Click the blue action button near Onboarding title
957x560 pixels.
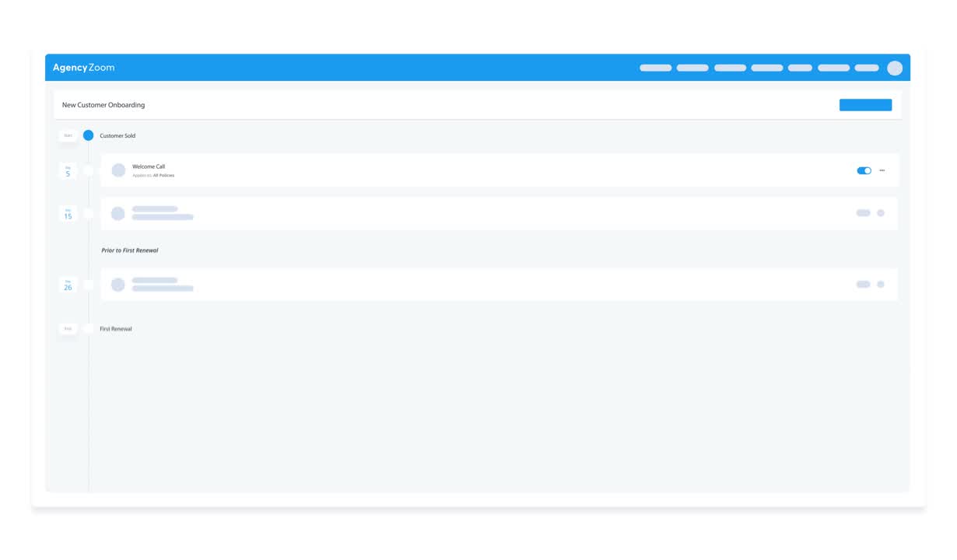(x=865, y=103)
